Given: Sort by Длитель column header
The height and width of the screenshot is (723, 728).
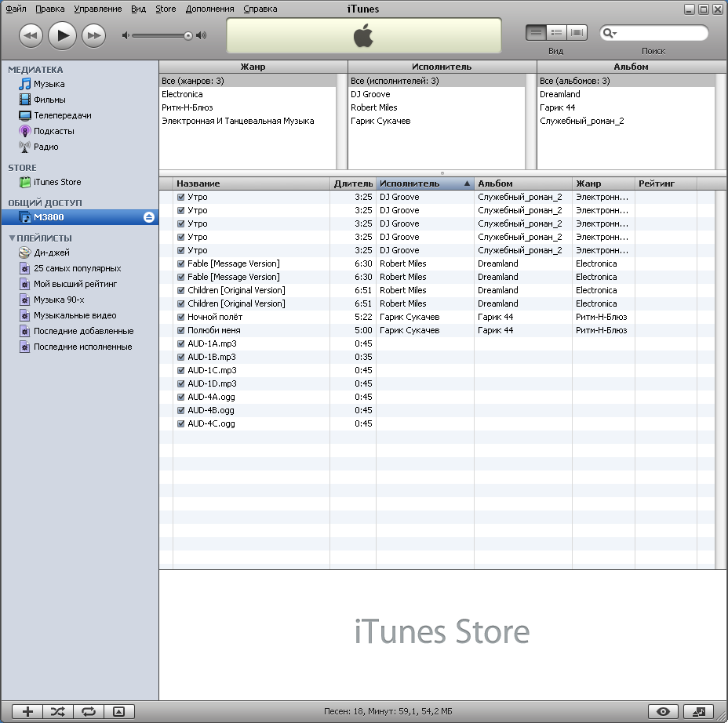Looking at the screenshot, I should click(x=353, y=183).
